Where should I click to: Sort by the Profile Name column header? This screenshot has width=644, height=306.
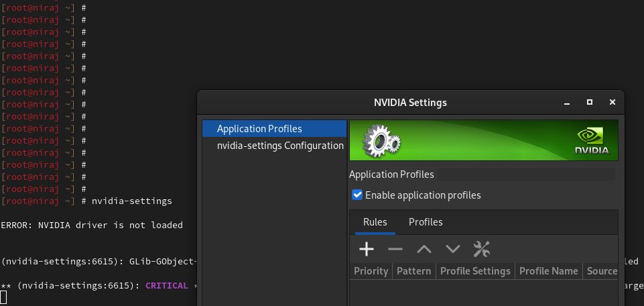(549, 271)
